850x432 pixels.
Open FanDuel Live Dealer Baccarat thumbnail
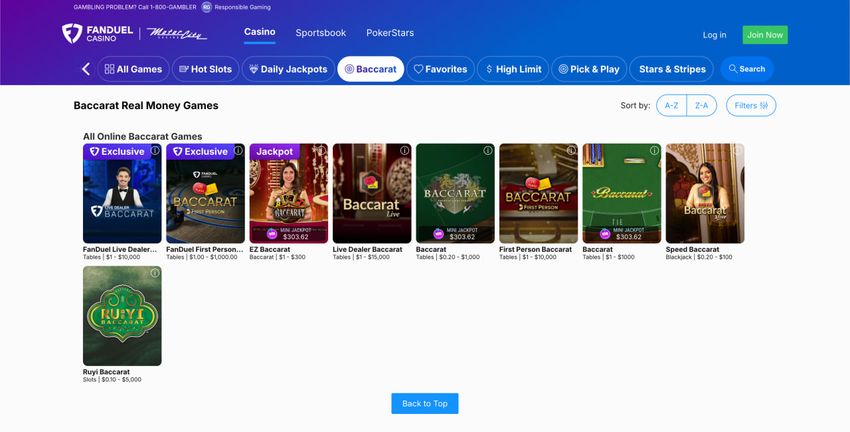click(x=122, y=194)
